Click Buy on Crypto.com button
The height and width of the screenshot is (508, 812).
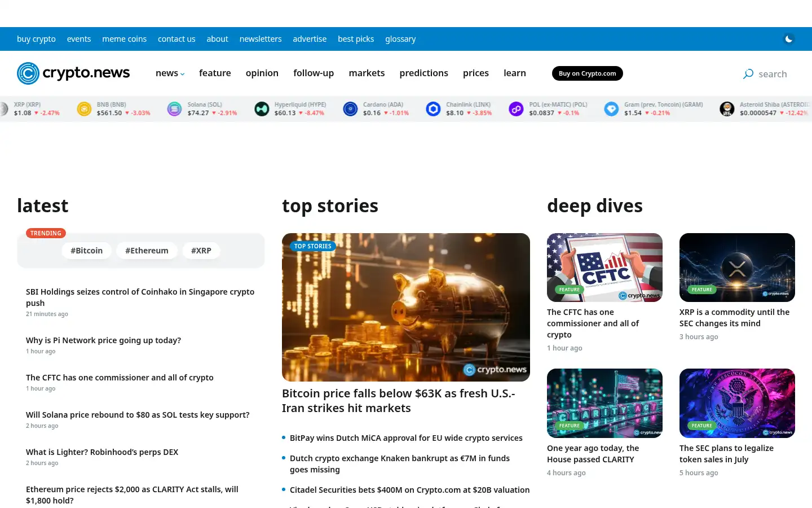pyautogui.click(x=588, y=73)
